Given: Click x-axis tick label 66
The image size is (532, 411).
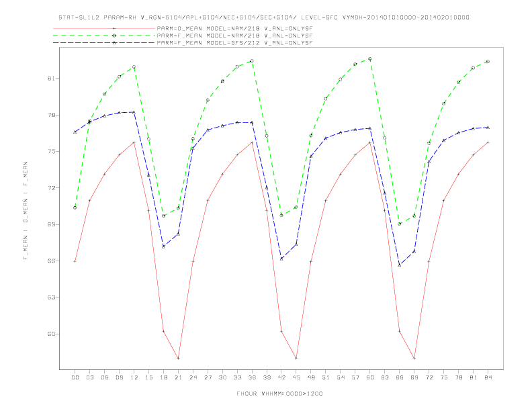Looking at the screenshot, I should [x=400, y=377].
